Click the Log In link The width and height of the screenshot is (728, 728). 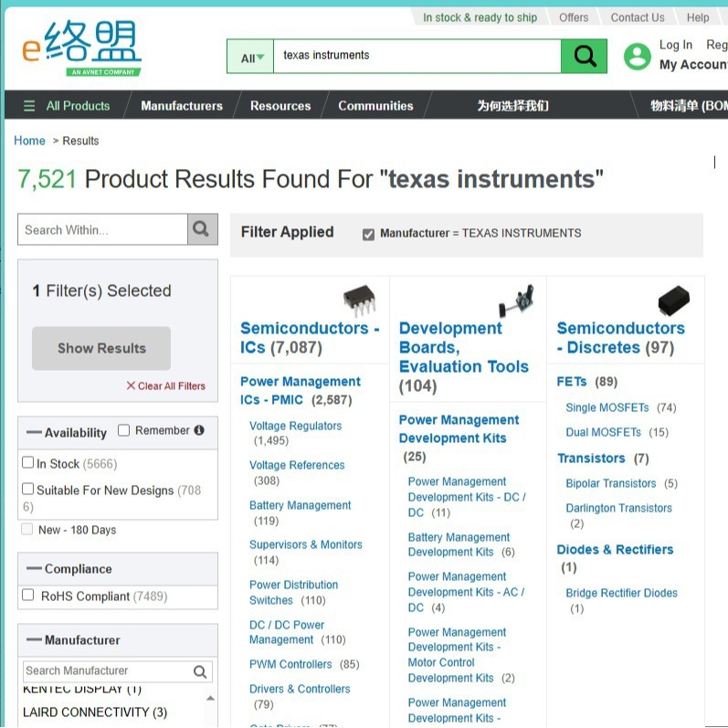[676, 45]
